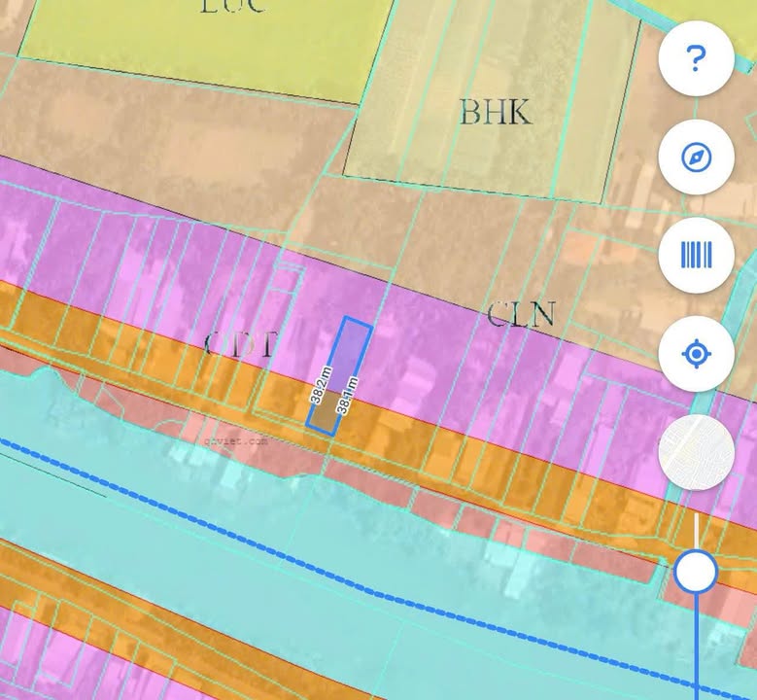Click the white slider track above the handle
Image resolution: width=757 pixels, height=700 pixels.
coord(696,531)
